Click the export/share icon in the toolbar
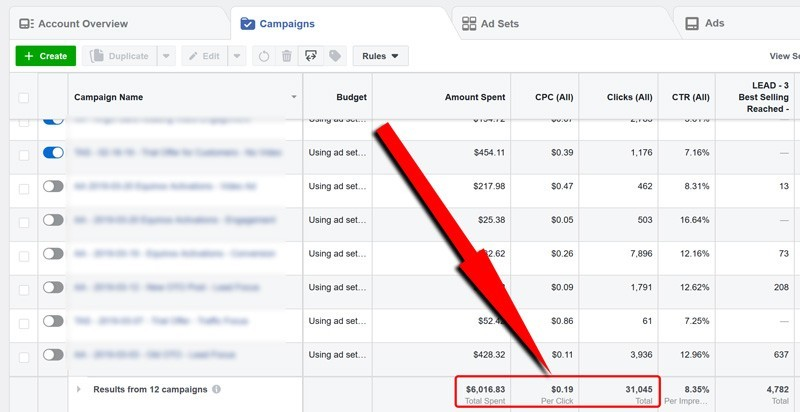800x412 pixels. click(x=311, y=57)
